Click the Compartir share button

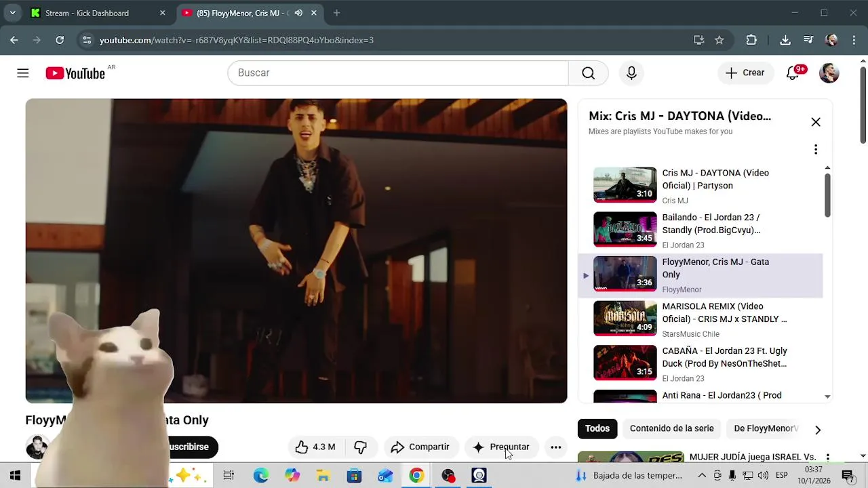(420, 447)
